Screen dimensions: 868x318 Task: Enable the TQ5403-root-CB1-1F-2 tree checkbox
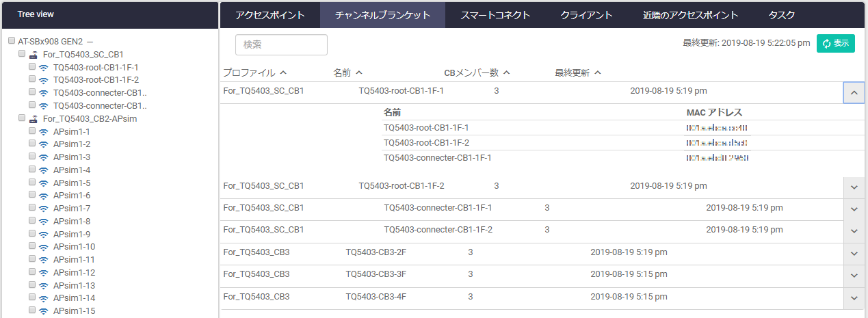tap(32, 79)
